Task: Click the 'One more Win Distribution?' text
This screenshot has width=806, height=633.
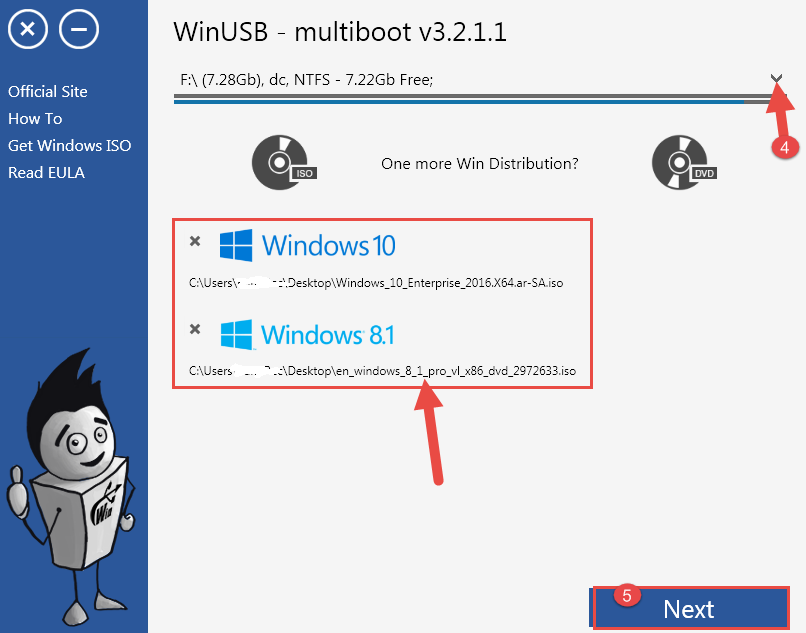Action: (x=480, y=164)
